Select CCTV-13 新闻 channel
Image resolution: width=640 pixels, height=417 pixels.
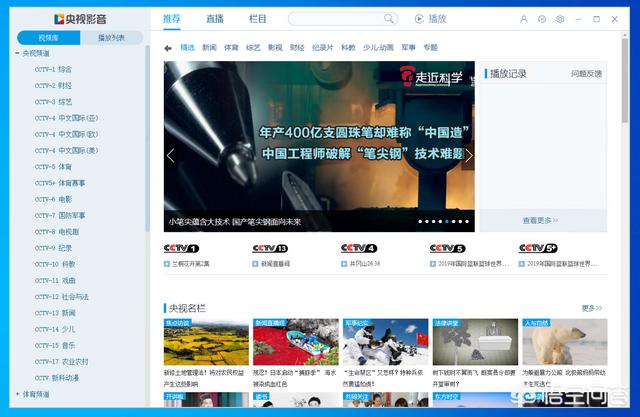click(x=55, y=313)
